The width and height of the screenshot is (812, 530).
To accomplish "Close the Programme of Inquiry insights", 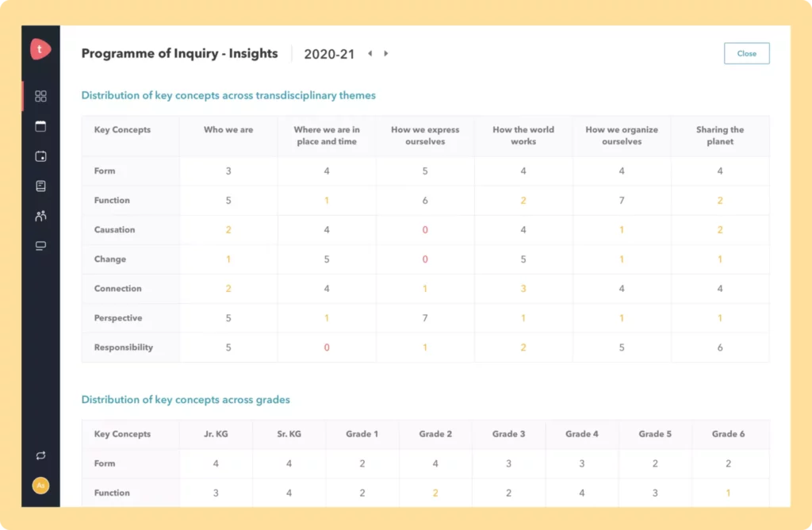I will [746, 54].
